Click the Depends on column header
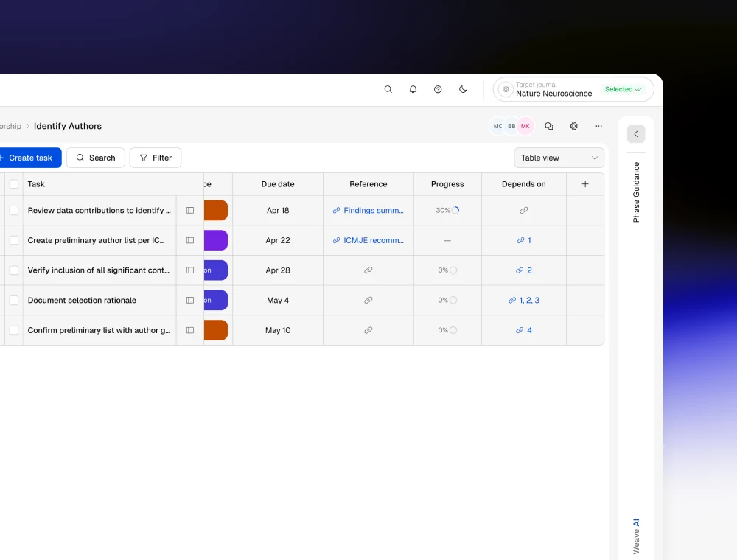This screenshot has width=737, height=560. pyautogui.click(x=523, y=184)
